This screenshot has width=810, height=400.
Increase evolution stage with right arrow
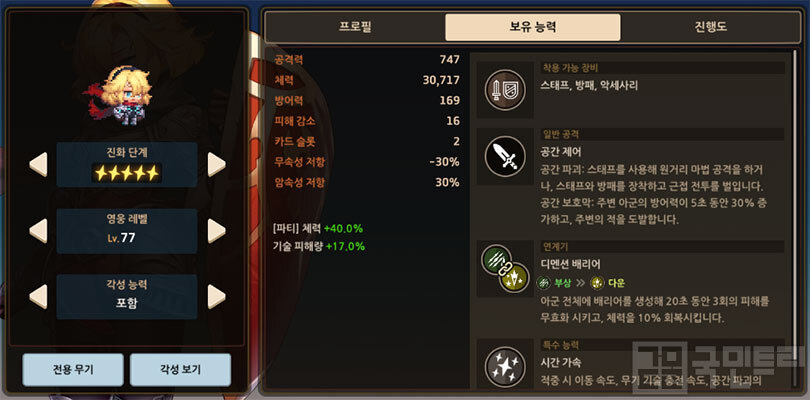[x=216, y=165]
